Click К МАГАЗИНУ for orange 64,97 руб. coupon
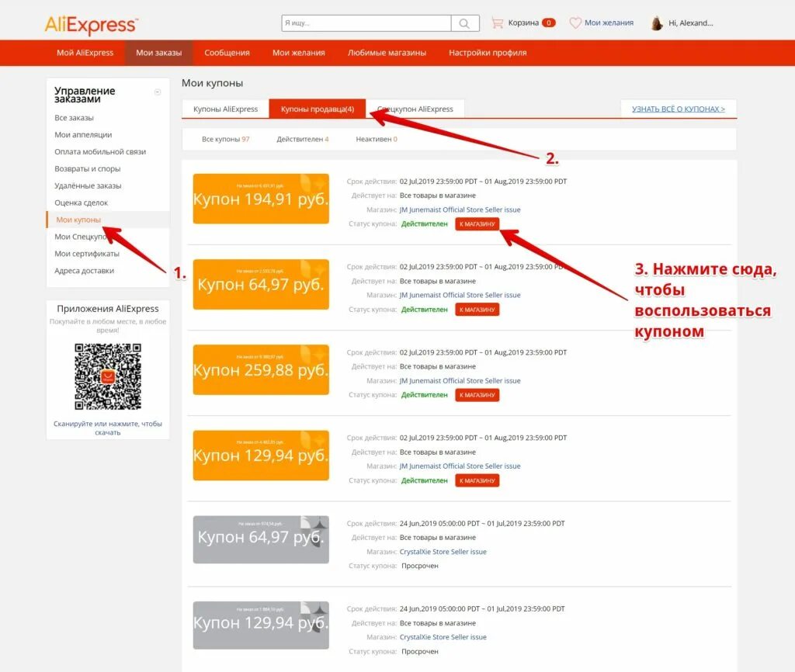Viewport: 795px width, 672px height. [477, 310]
